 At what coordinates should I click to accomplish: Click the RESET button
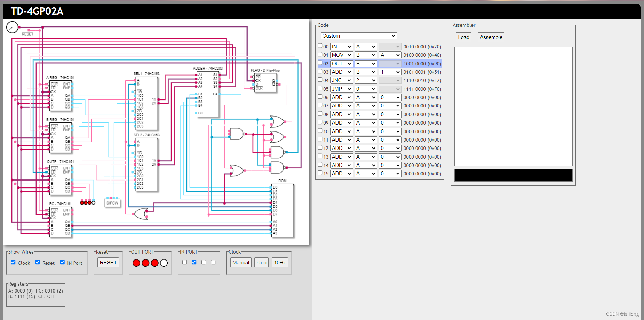pyautogui.click(x=108, y=263)
